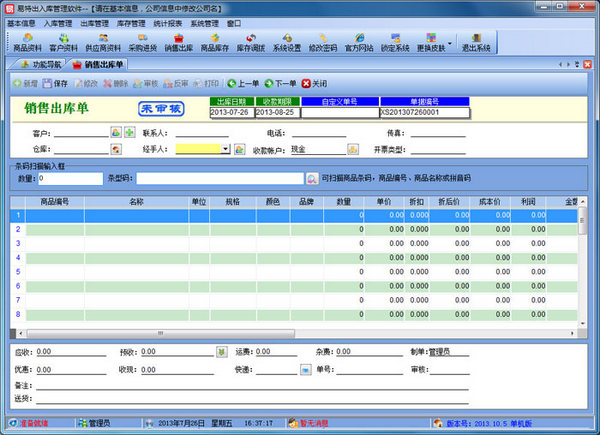Switch to the 功能导航 tab
This screenshot has width=600, height=435.
42,64
